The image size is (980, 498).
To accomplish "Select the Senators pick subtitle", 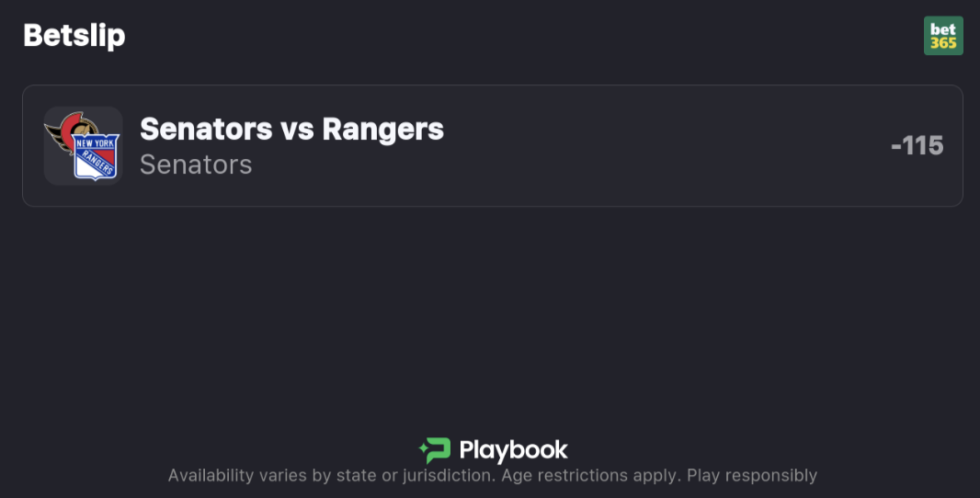I will tap(196, 164).
